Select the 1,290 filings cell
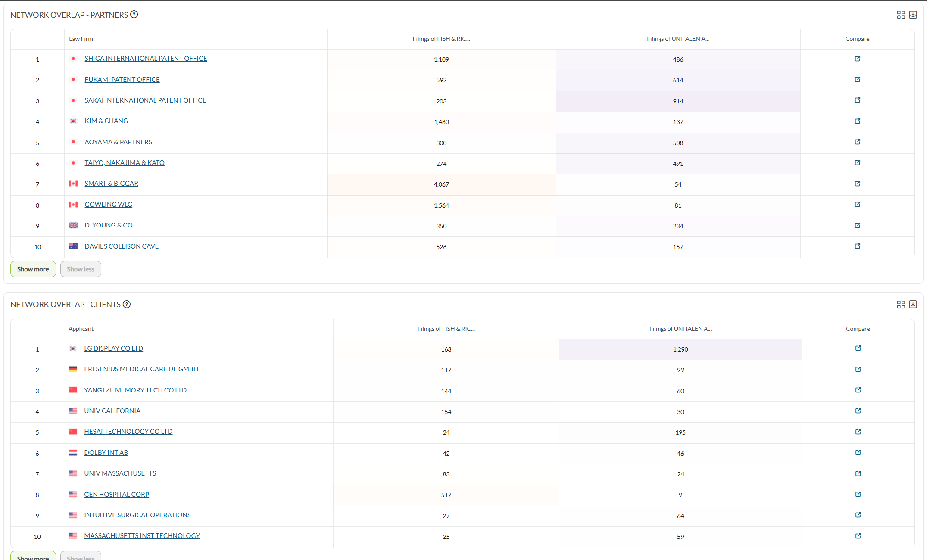 680,349
